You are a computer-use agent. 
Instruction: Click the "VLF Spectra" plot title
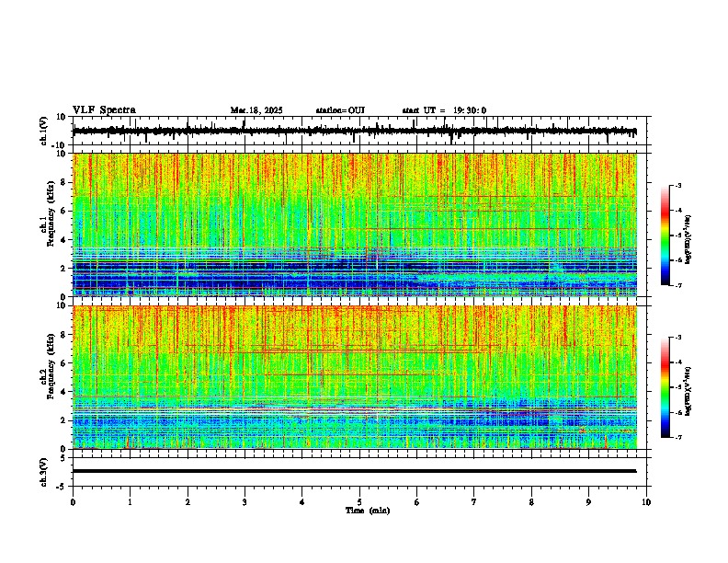tap(104, 110)
